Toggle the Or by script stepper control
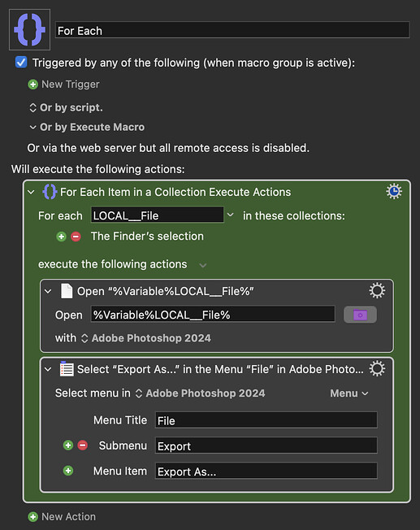Viewport: 420px width, 530px height. point(32,108)
